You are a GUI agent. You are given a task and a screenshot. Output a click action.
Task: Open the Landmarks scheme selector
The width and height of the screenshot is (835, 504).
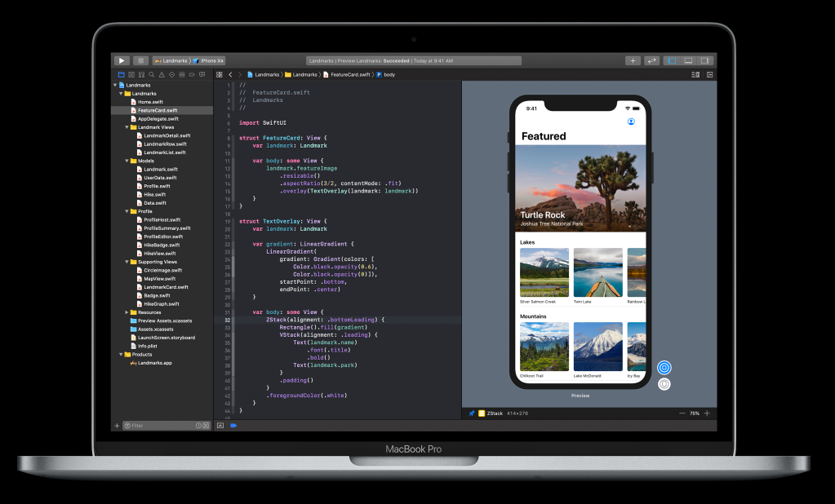click(x=171, y=60)
